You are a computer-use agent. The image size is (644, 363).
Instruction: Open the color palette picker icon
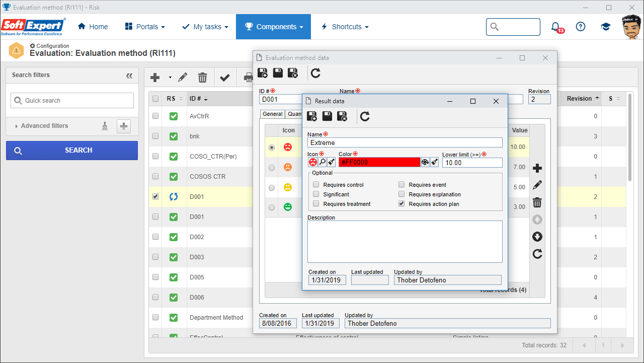click(425, 162)
